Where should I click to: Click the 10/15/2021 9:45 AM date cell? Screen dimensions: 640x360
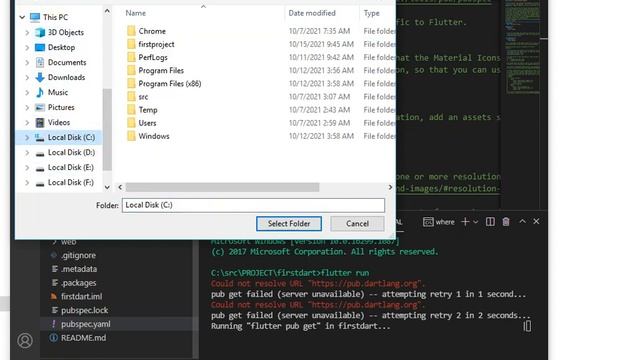(321, 44)
